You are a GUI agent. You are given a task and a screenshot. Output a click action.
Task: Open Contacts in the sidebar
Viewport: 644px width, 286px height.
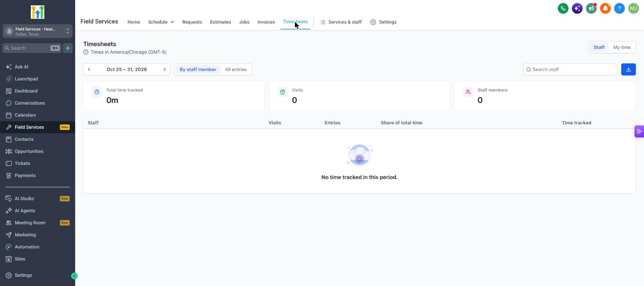(37, 140)
